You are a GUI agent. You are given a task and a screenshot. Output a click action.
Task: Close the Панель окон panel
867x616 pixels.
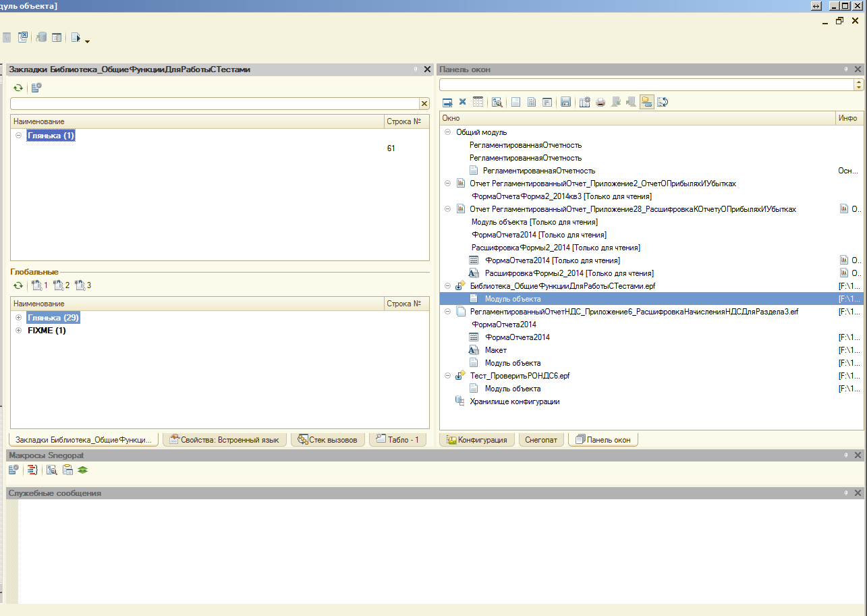coord(858,69)
